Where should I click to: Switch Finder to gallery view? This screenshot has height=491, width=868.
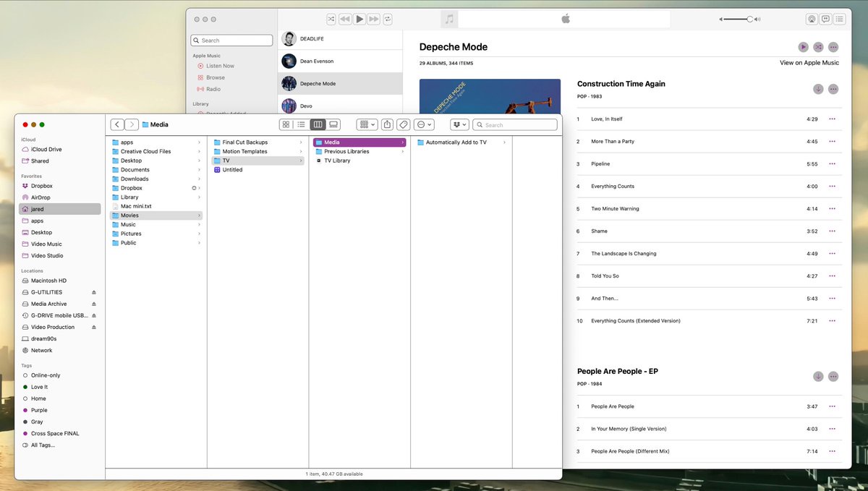click(x=333, y=124)
